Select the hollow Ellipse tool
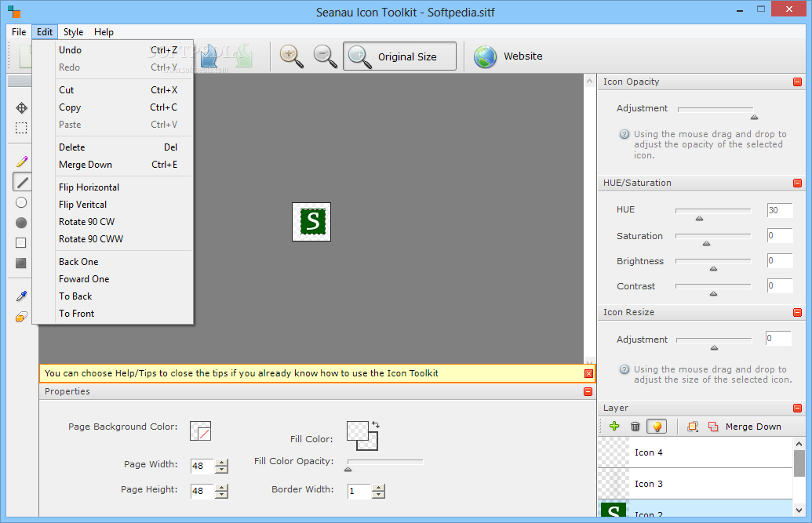Image resolution: width=812 pixels, height=523 pixels. pos(21,202)
